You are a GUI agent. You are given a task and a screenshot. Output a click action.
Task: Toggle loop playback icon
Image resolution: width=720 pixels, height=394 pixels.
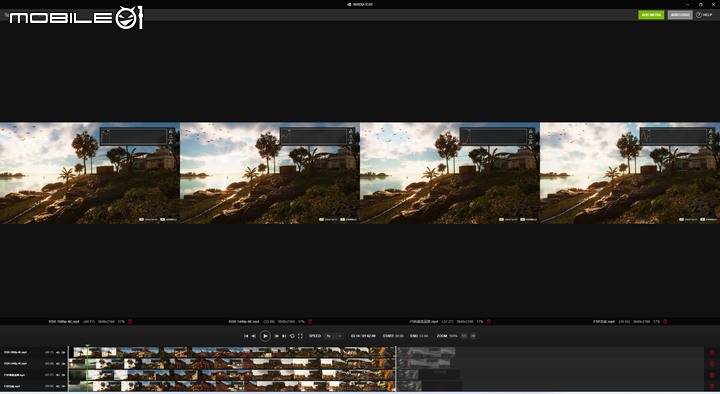292,336
